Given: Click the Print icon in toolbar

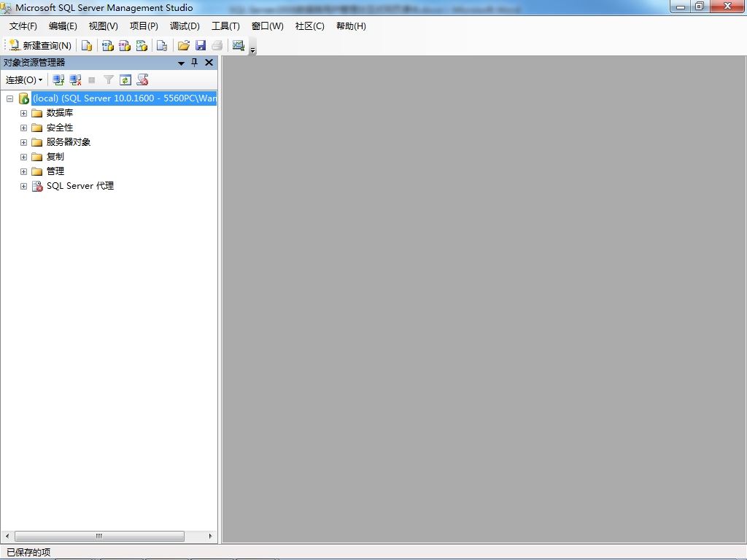Looking at the screenshot, I should (x=217, y=45).
